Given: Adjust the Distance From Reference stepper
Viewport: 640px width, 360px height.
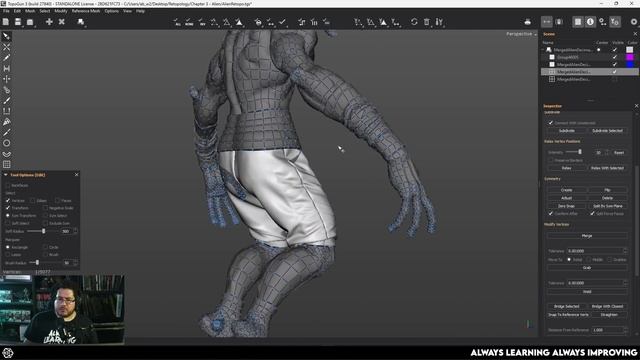Looking at the screenshot, I should click(625, 330).
